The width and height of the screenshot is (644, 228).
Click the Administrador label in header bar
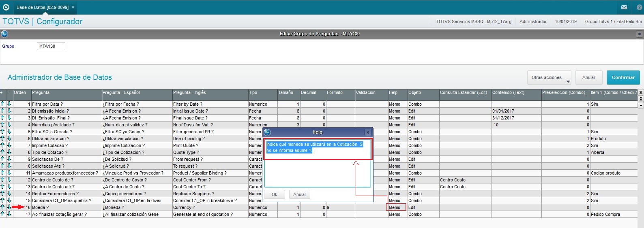click(x=533, y=21)
